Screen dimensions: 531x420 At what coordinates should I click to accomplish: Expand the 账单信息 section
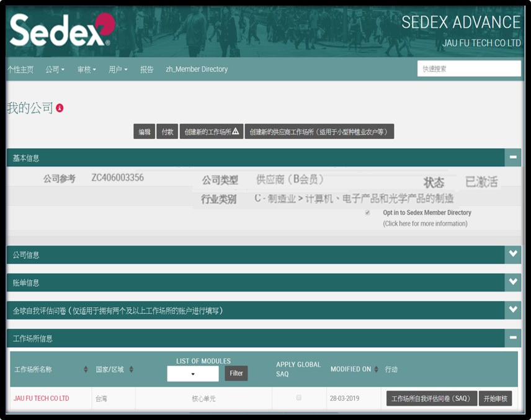tap(513, 282)
